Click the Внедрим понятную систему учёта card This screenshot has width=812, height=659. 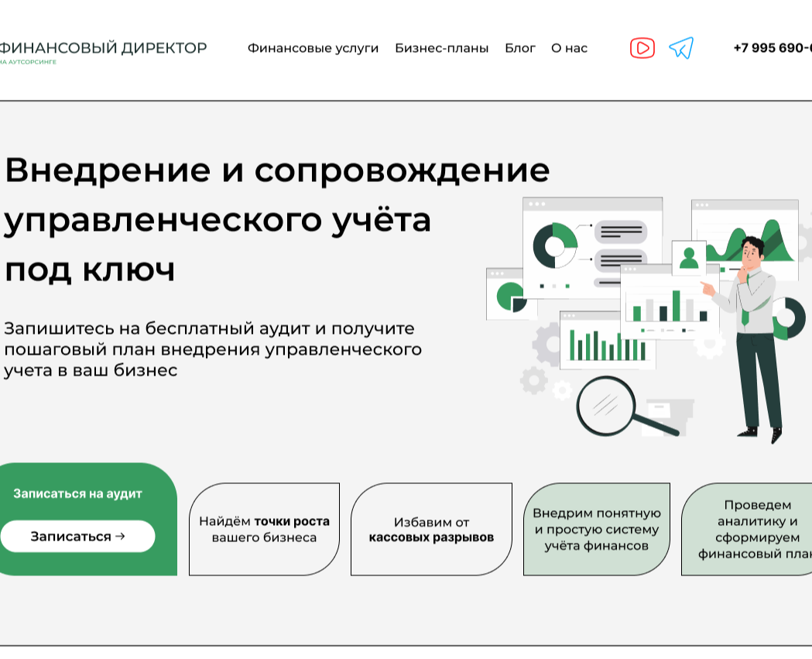(x=596, y=530)
